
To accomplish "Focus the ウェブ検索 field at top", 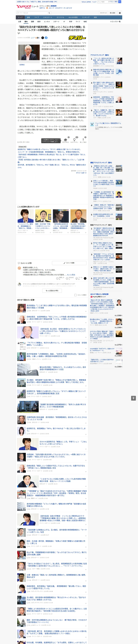I will coord(103,2).
